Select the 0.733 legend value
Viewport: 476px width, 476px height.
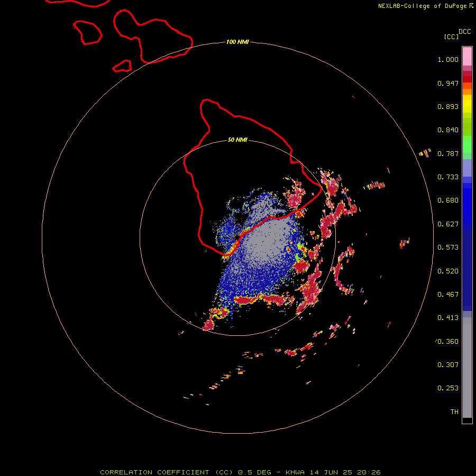[x=448, y=177]
